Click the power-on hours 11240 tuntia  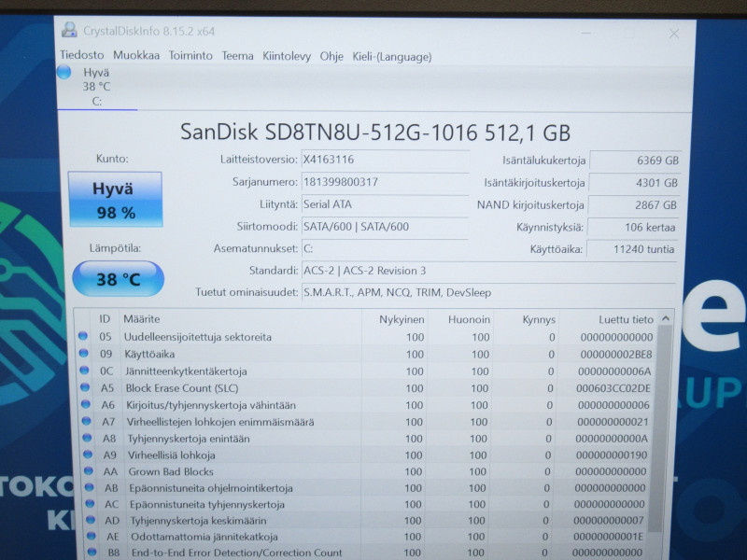[x=631, y=249]
